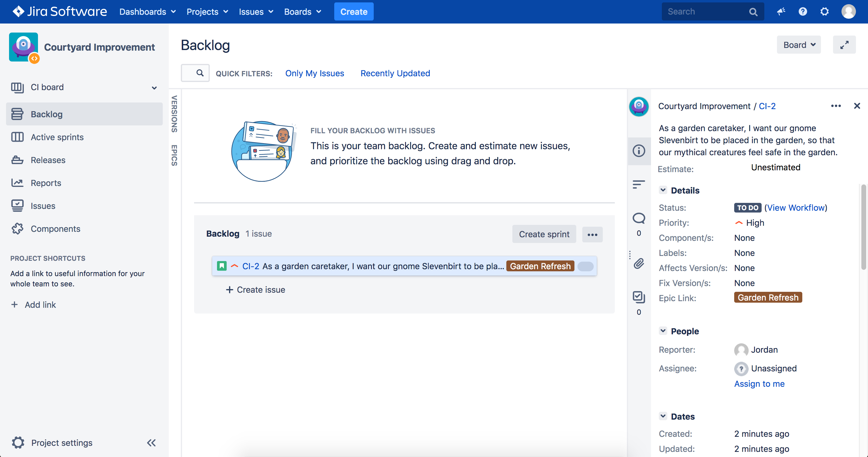Open the help question mark icon
868x457 pixels.
803,12
